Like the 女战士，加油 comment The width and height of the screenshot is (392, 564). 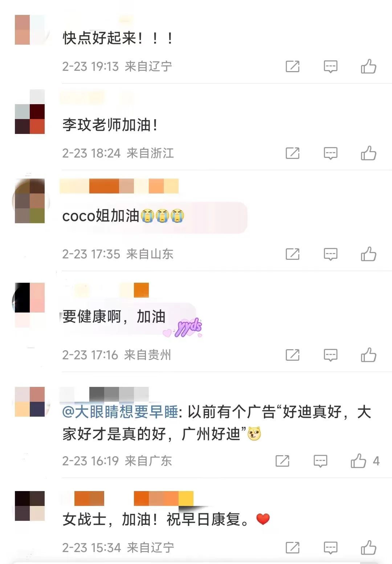pyautogui.click(x=368, y=548)
